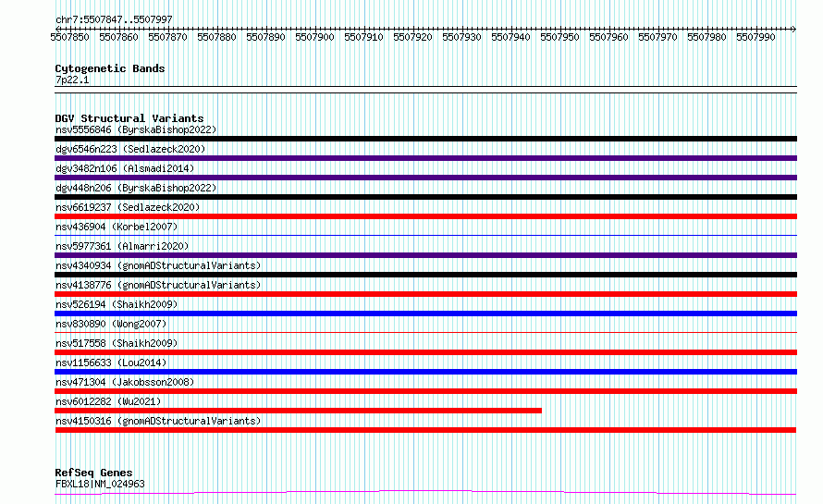Image resolution: width=823 pixels, height=504 pixels.
Task: Click ruler position 5507850
Action: (x=69, y=37)
